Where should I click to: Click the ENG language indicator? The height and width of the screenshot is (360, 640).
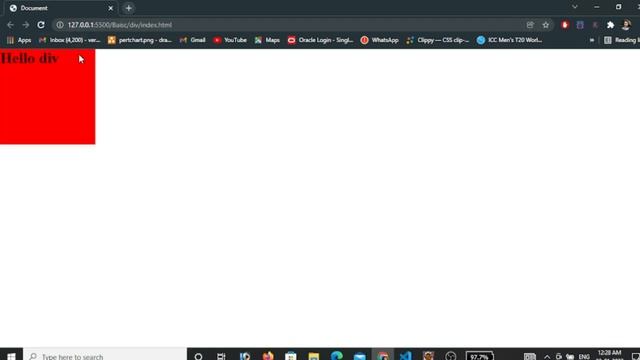[x=584, y=356]
